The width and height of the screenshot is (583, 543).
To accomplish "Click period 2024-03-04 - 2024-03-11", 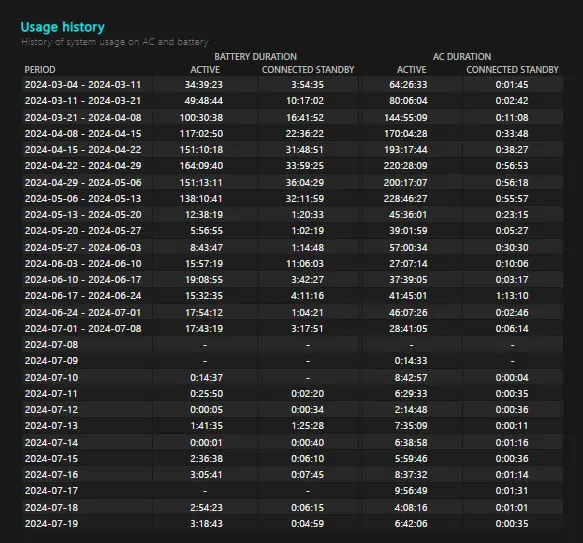I will pyautogui.click(x=83, y=84).
